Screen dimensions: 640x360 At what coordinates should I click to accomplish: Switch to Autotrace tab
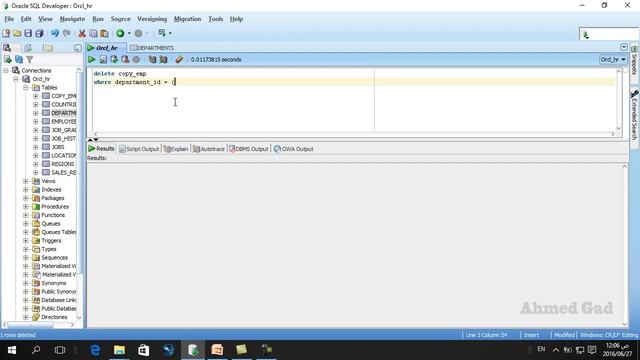tap(209, 149)
